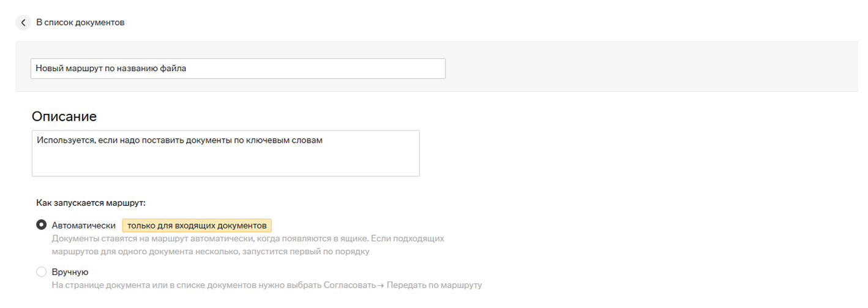868x308 pixels.
Task: Select the "Вручную" radio button
Action: point(41,272)
